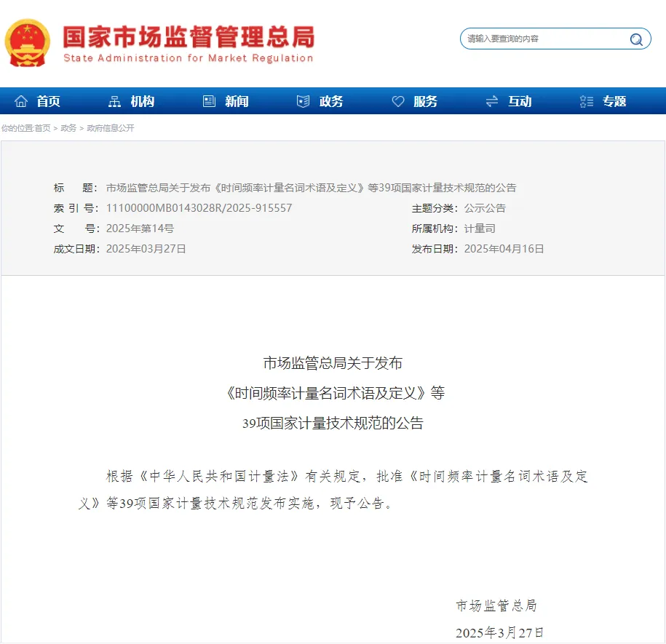
Task: Click 政府信息公开 breadcrumb link
Action: pos(111,128)
